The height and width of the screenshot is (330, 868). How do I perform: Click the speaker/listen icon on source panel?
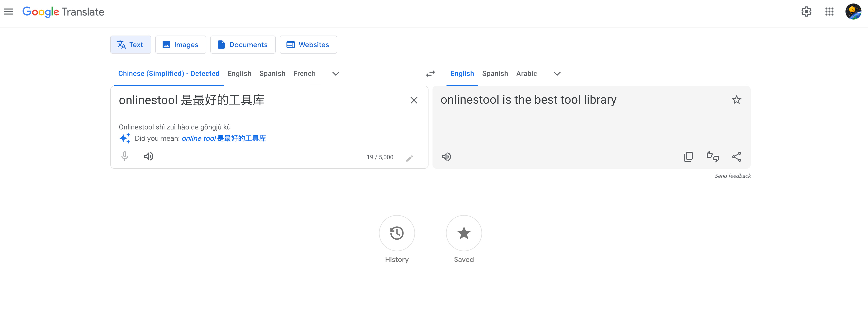(149, 156)
